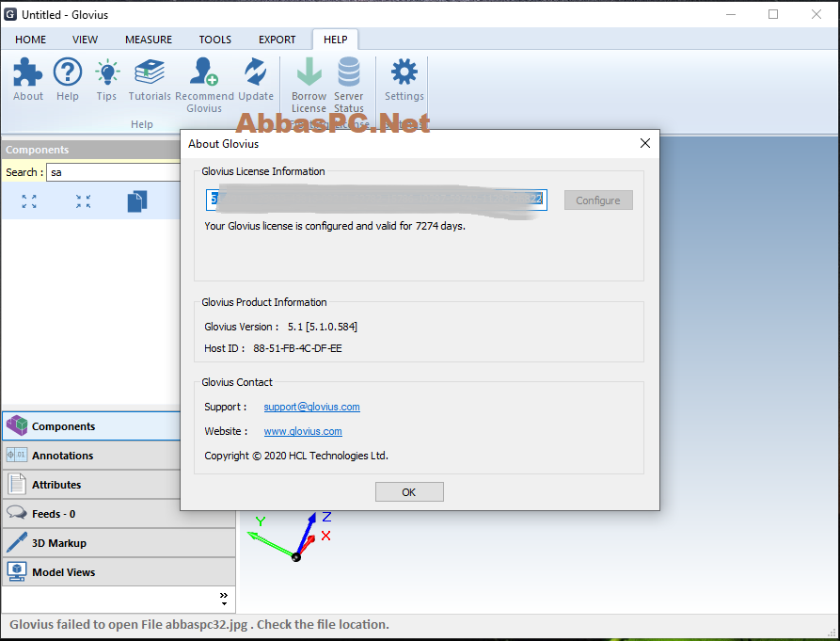Open the Tips lightbulb icon
The image size is (840, 641).
pos(106,72)
